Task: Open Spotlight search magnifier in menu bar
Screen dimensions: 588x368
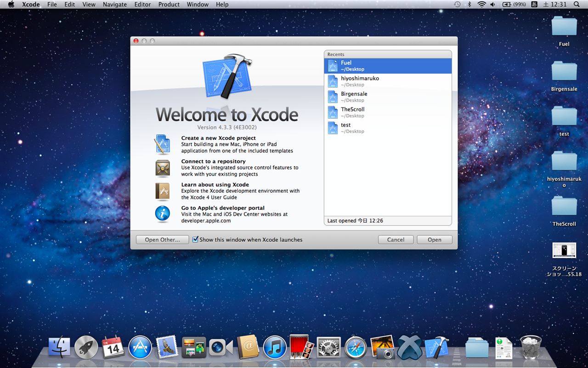Action: pyautogui.click(x=577, y=4)
